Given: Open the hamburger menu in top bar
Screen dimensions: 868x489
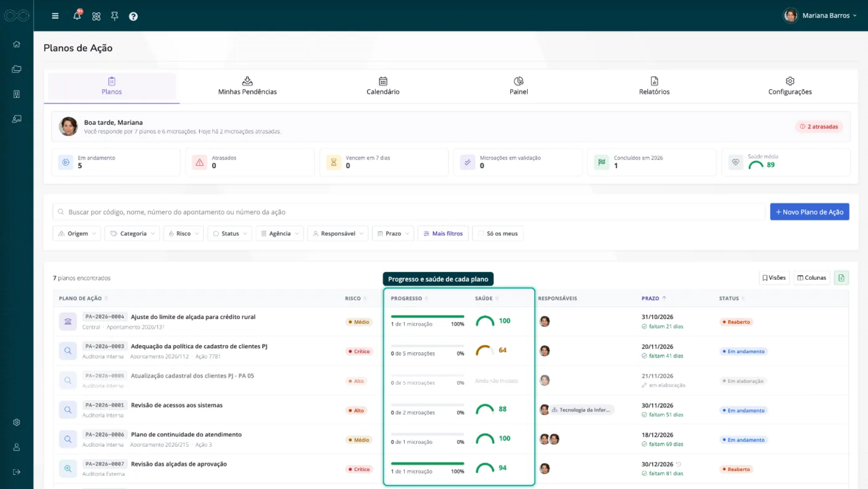Looking at the screenshot, I should click(55, 16).
